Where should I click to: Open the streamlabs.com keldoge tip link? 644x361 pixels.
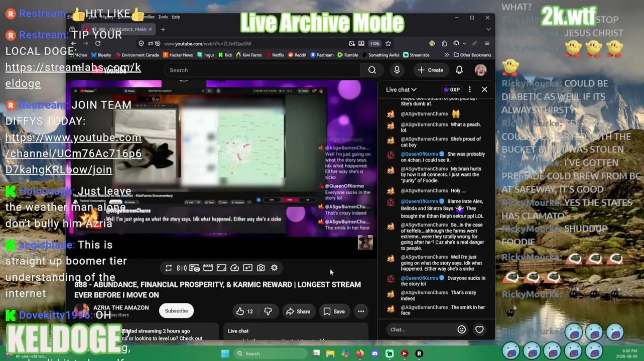[x=73, y=75]
